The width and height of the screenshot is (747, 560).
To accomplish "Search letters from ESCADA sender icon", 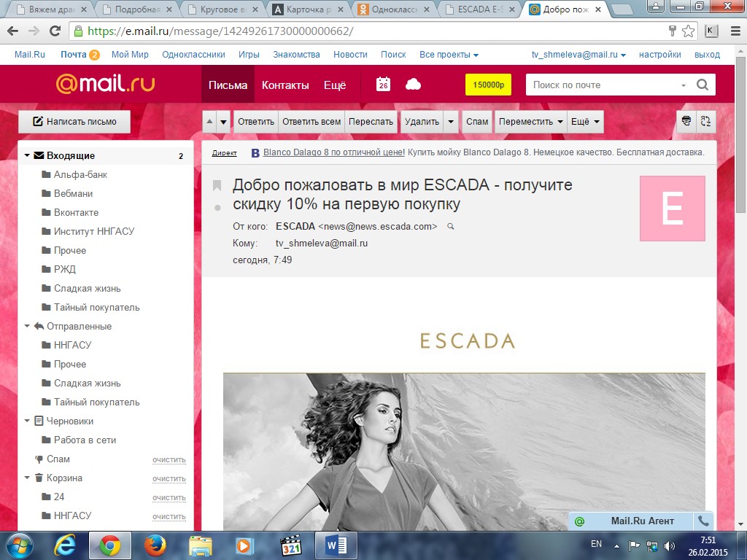I will (450, 227).
